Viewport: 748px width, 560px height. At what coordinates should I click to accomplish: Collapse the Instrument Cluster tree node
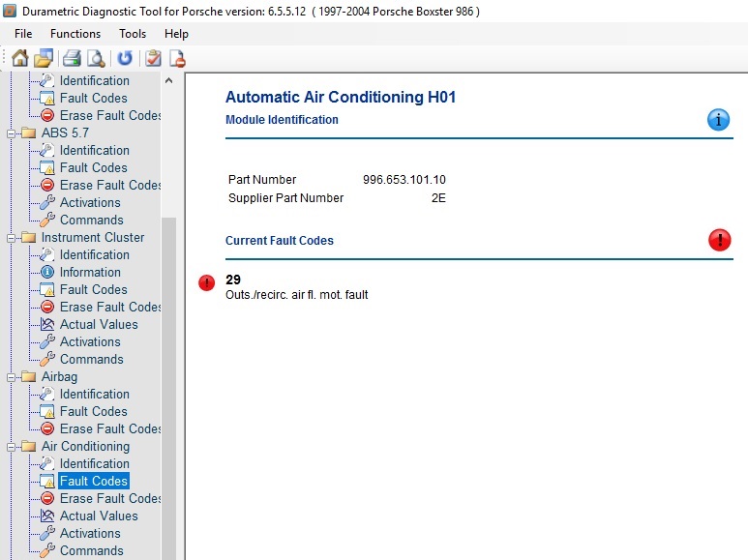point(11,238)
